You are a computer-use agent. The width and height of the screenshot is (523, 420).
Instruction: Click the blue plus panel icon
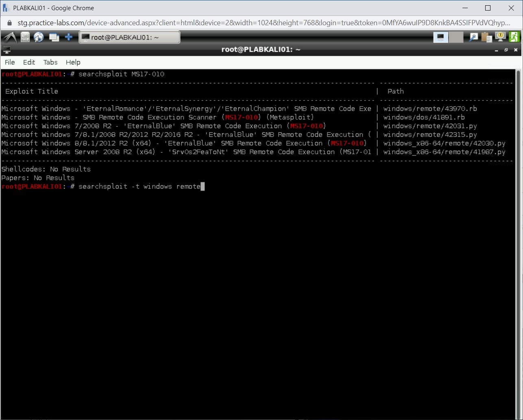point(69,37)
